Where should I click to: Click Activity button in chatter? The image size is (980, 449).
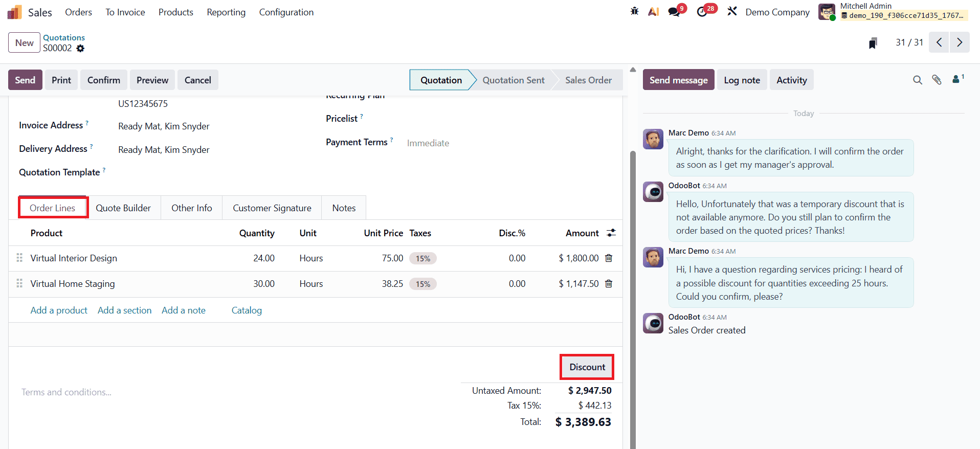(x=792, y=80)
